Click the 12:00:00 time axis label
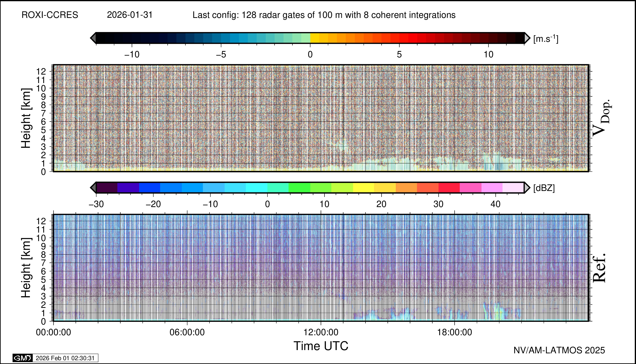 click(321, 332)
